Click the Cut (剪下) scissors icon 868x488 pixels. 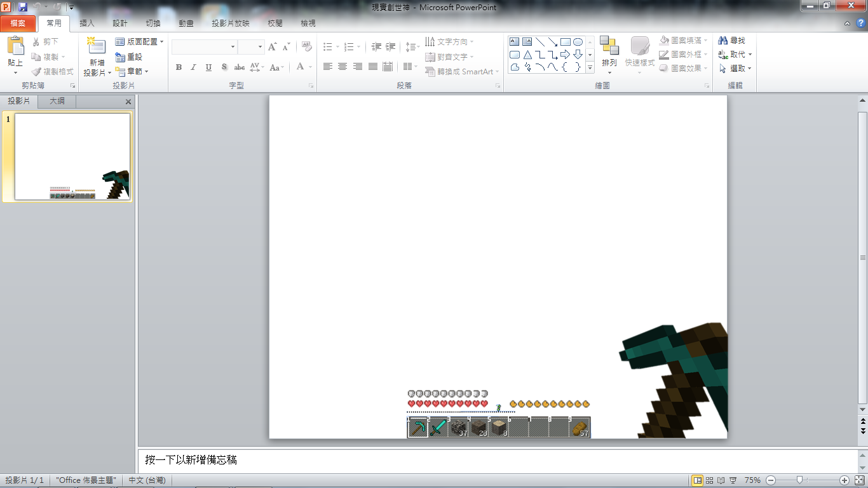[x=36, y=41]
